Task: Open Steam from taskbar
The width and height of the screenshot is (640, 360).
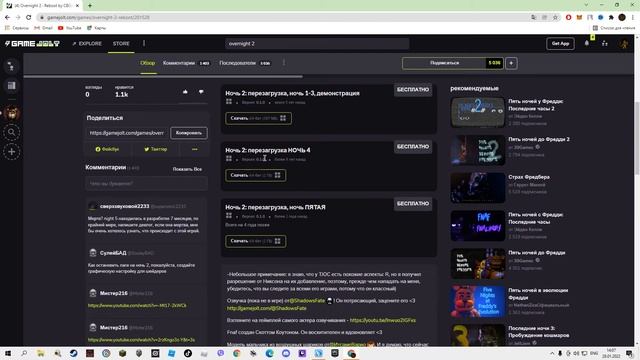Action: [x=73, y=353]
